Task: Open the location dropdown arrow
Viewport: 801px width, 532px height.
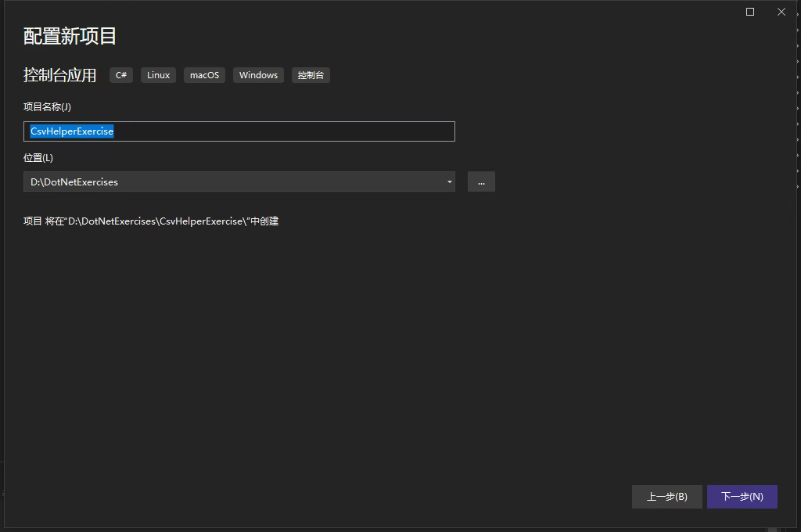Action: point(450,182)
